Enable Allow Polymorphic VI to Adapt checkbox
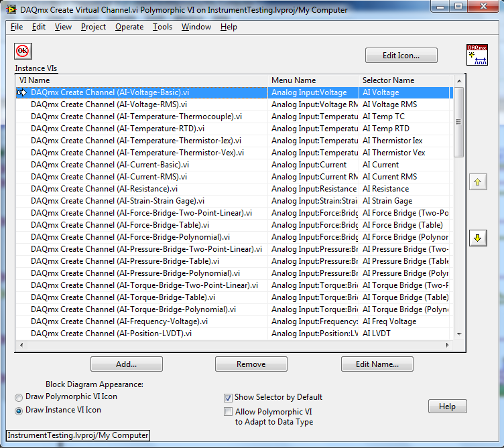 228,412
